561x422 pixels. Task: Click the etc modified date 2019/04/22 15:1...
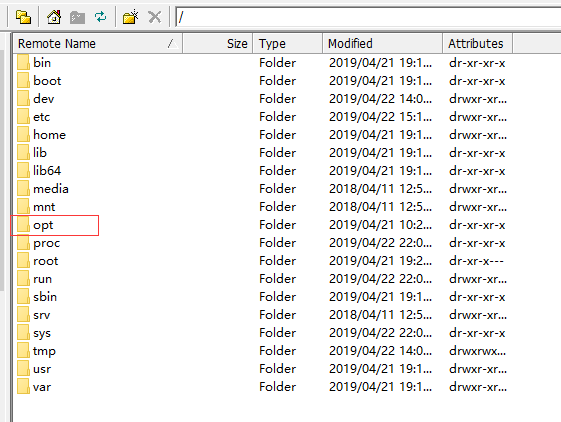tap(380, 117)
